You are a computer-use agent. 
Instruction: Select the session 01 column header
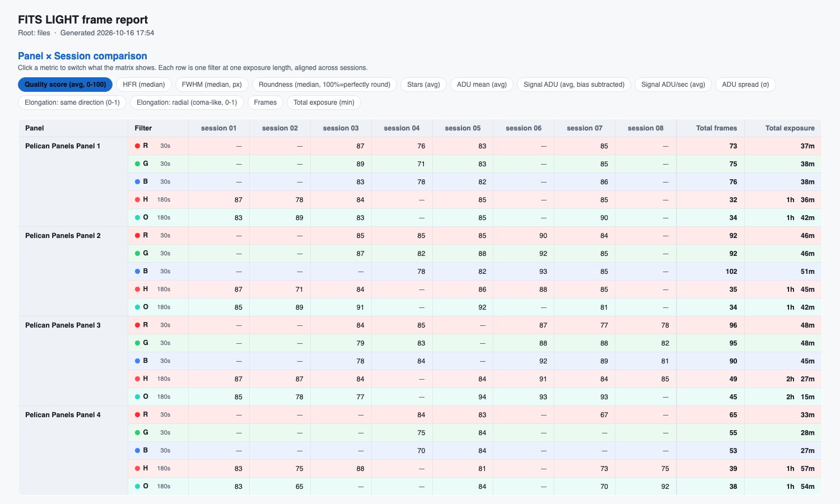click(219, 128)
